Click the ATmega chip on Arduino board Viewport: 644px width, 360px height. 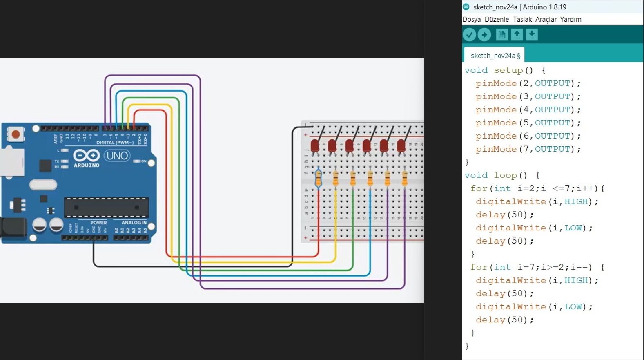pos(106,208)
